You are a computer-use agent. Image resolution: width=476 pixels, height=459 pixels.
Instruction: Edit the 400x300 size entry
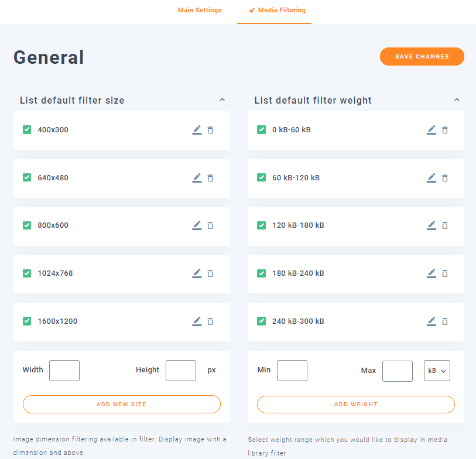tap(197, 130)
